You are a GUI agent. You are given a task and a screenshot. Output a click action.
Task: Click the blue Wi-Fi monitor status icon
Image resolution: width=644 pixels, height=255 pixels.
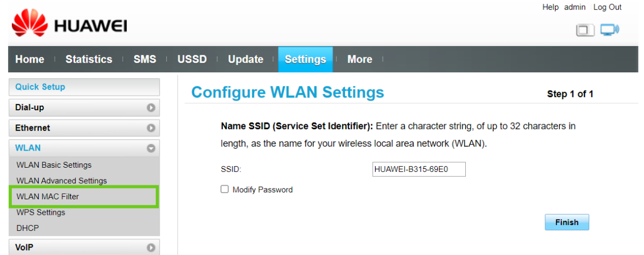tap(609, 30)
